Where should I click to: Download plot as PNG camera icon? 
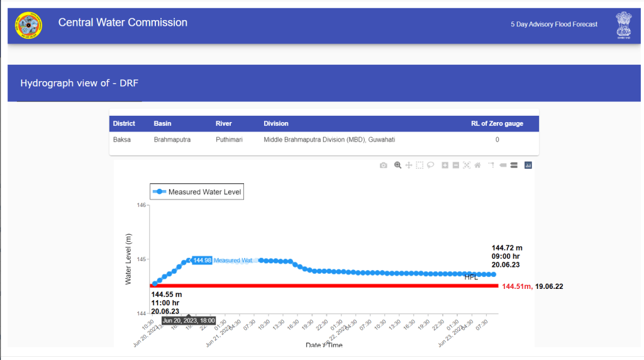(x=384, y=166)
